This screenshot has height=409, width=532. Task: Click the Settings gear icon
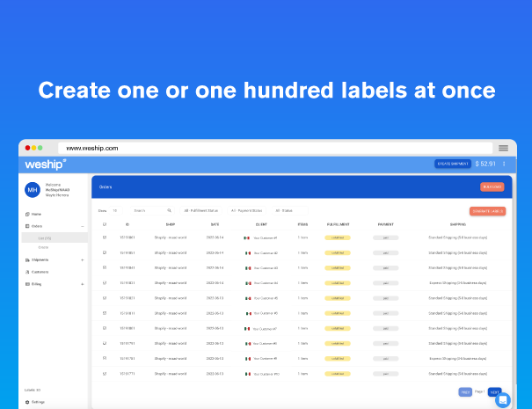(x=27, y=402)
